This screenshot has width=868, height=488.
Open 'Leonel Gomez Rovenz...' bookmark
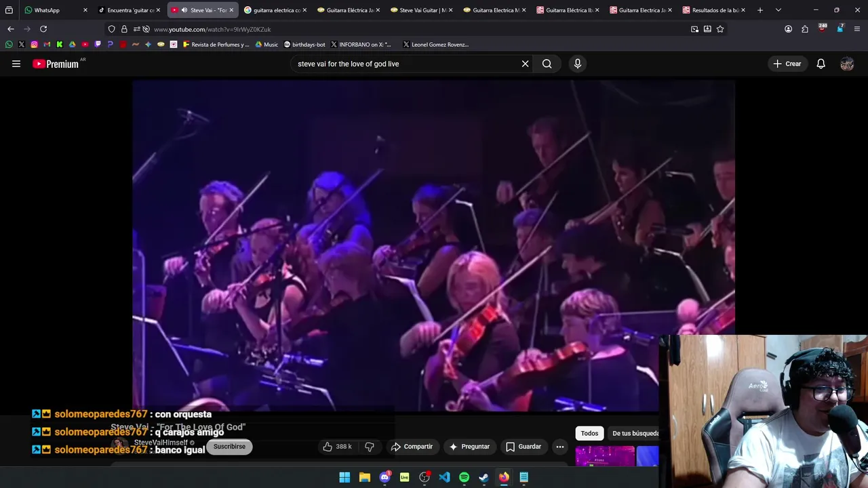pos(435,45)
